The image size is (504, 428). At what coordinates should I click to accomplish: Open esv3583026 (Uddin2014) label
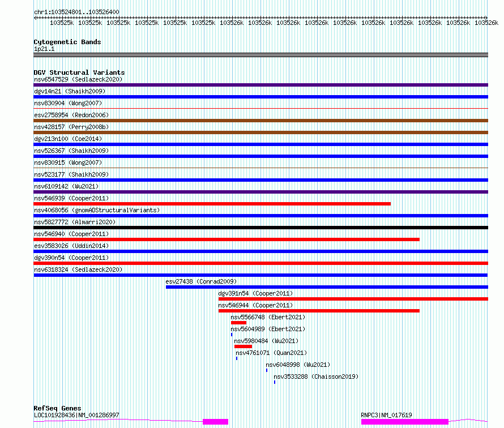click(71, 246)
